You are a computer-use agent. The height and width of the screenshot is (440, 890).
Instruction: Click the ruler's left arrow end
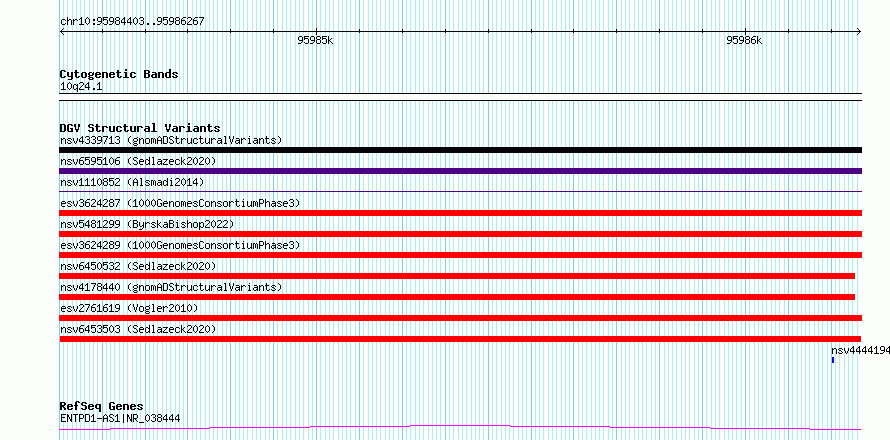62,32
